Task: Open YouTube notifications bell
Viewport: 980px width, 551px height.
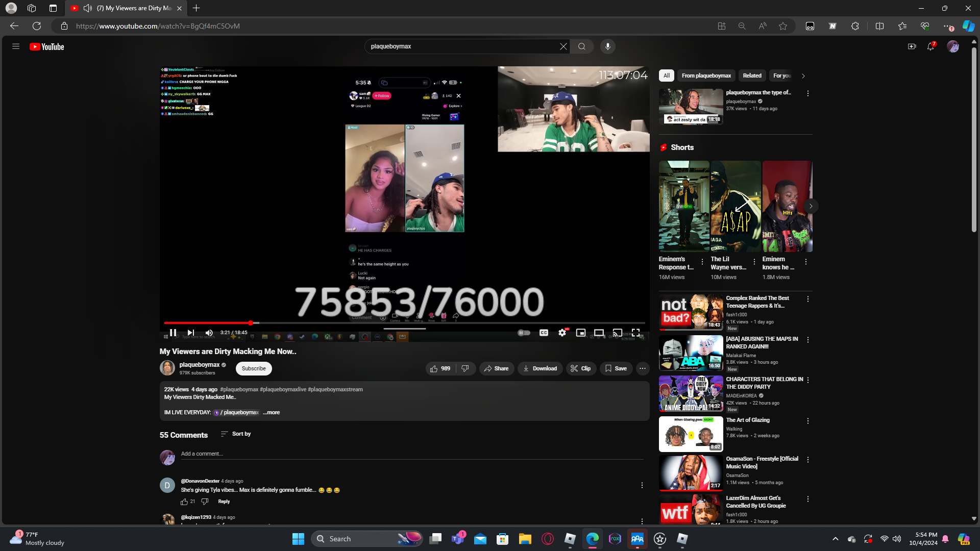Action: click(x=930, y=46)
